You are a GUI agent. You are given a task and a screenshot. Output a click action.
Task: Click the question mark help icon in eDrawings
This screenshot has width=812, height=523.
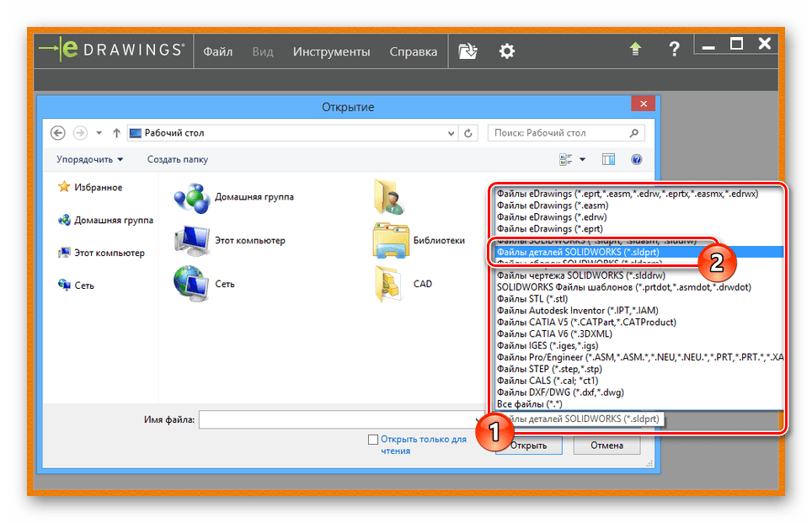pyautogui.click(x=674, y=49)
